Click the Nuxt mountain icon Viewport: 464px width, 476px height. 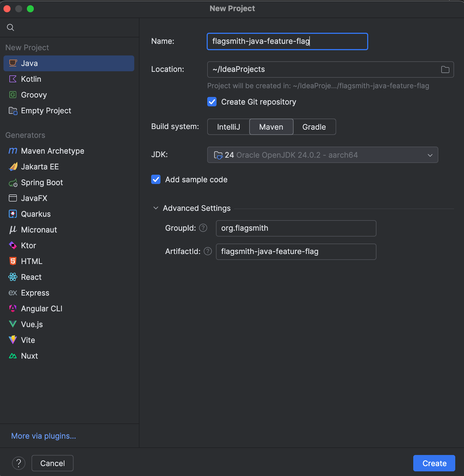(13, 356)
